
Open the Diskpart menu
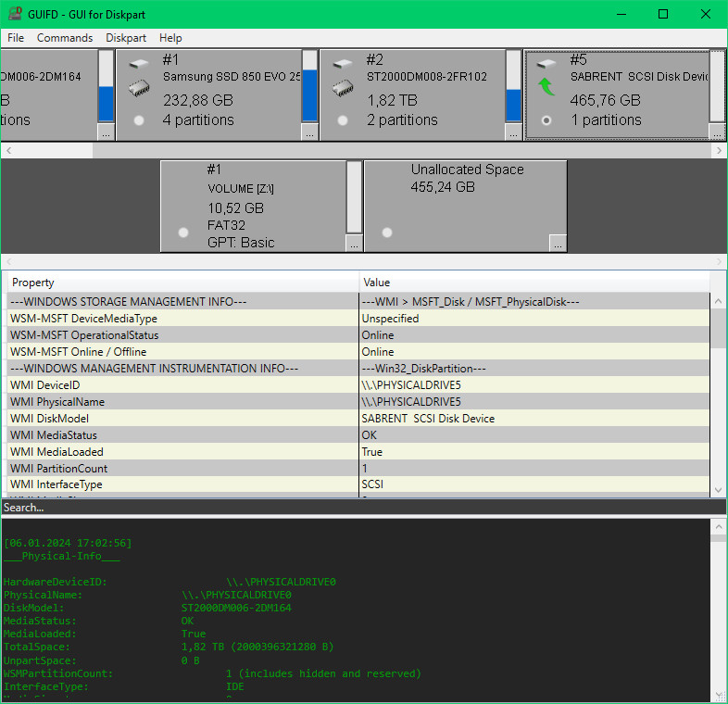125,38
